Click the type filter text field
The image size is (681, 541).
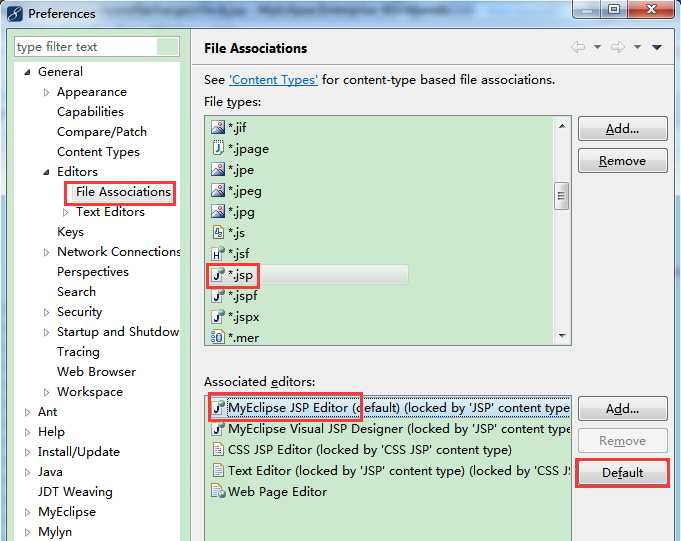click(x=86, y=47)
